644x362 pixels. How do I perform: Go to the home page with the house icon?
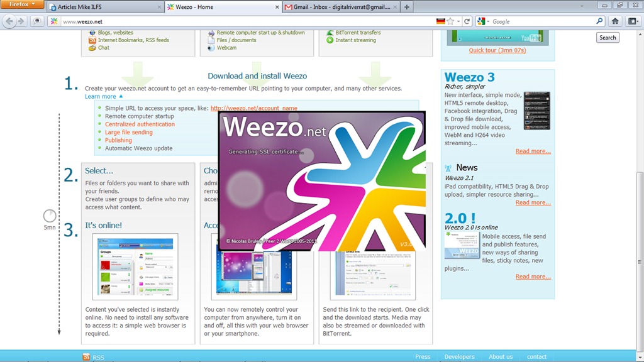615,21
